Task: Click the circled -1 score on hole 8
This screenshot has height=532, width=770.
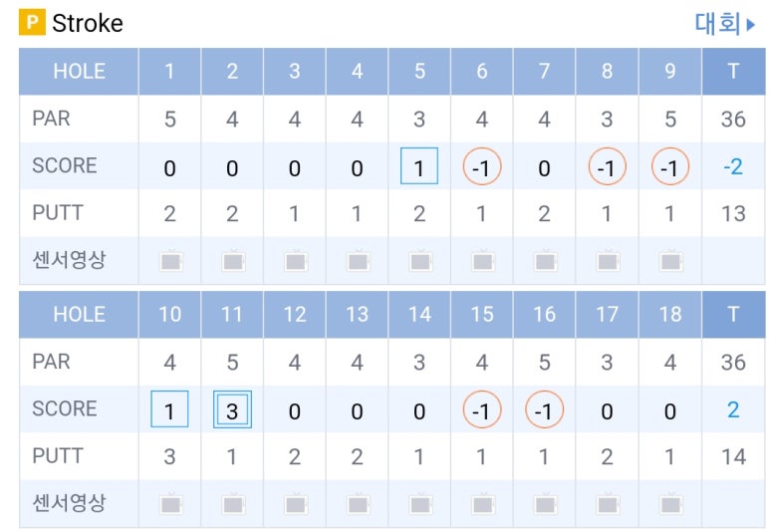Action: [608, 166]
